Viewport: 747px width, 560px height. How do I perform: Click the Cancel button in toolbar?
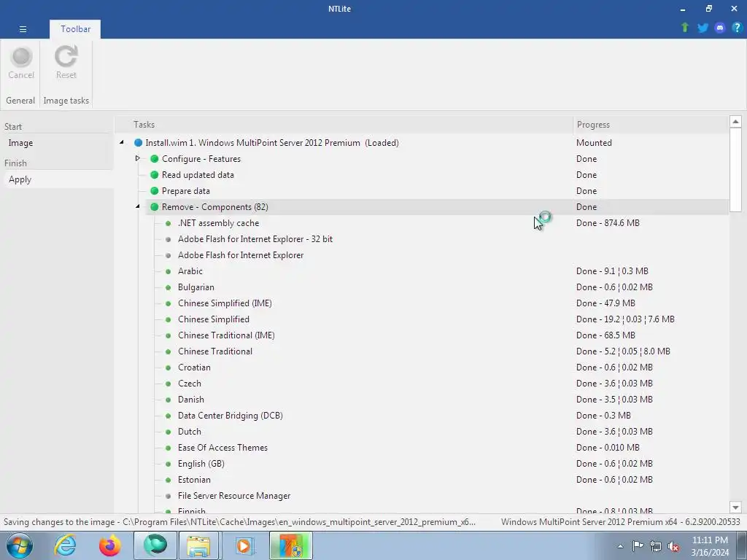coord(21,63)
